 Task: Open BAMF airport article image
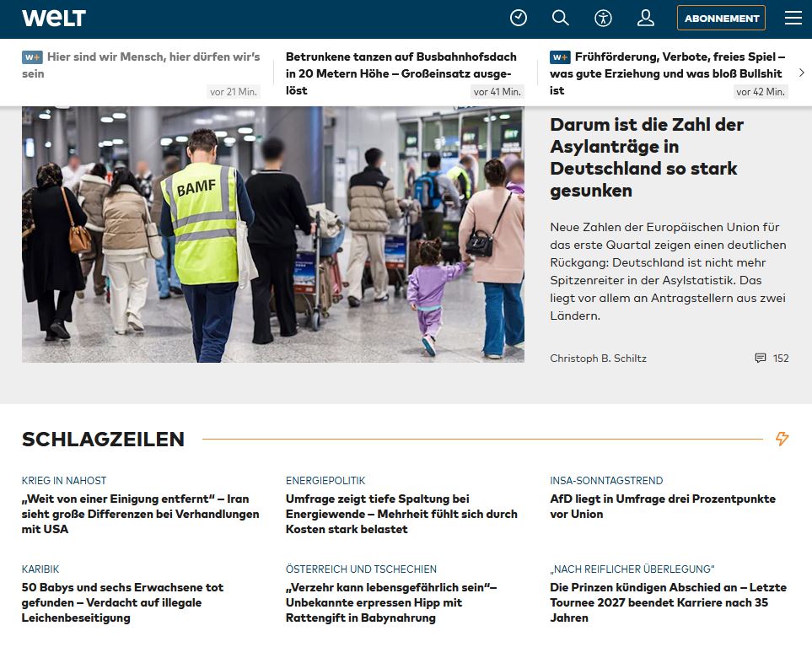coord(272,234)
